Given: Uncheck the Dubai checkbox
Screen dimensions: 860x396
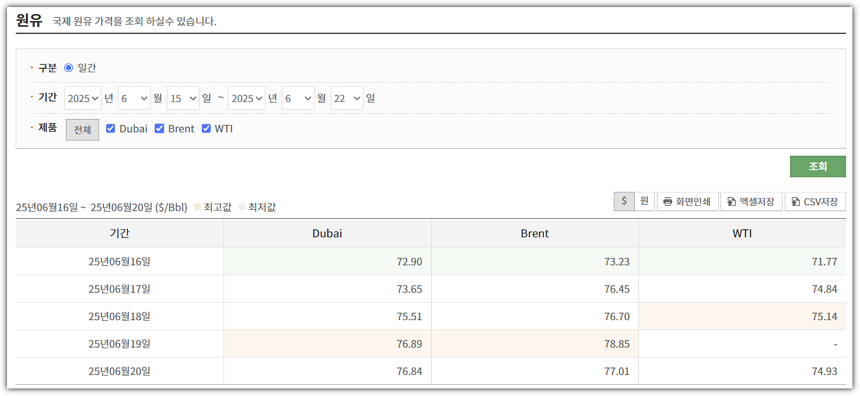Looking at the screenshot, I should [110, 128].
